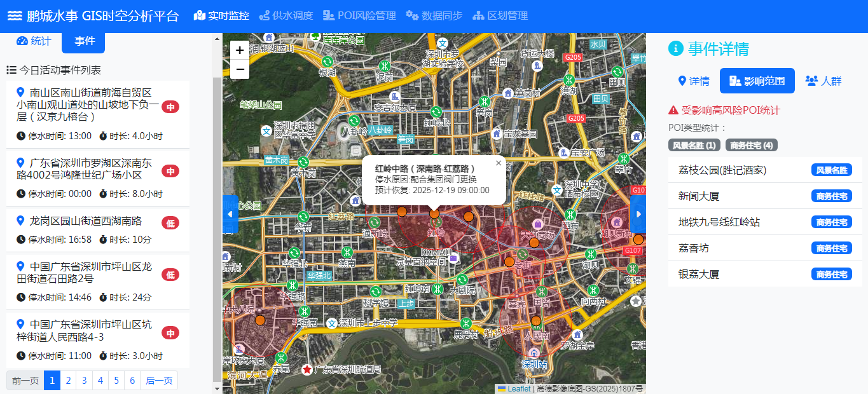Click the warning icon beside 受影响高风险POI统计

[673, 110]
